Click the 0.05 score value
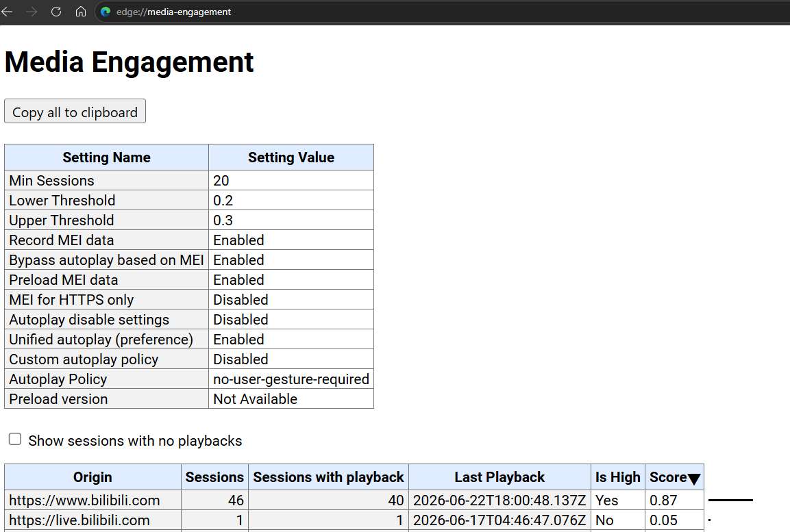Image resolution: width=790 pixels, height=532 pixels. tap(663, 520)
